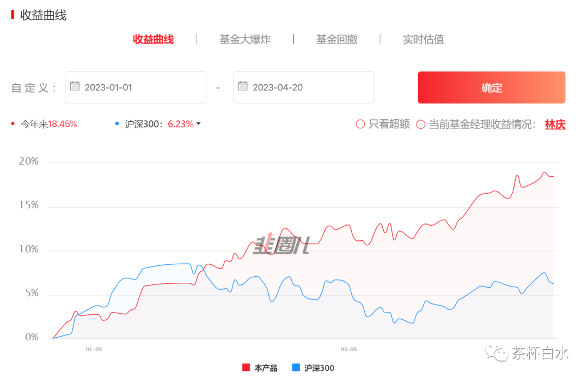The width and height of the screenshot is (588, 379).
Task: Select the 当前基金经理收益情况 radio button
Action: click(421, 124)
